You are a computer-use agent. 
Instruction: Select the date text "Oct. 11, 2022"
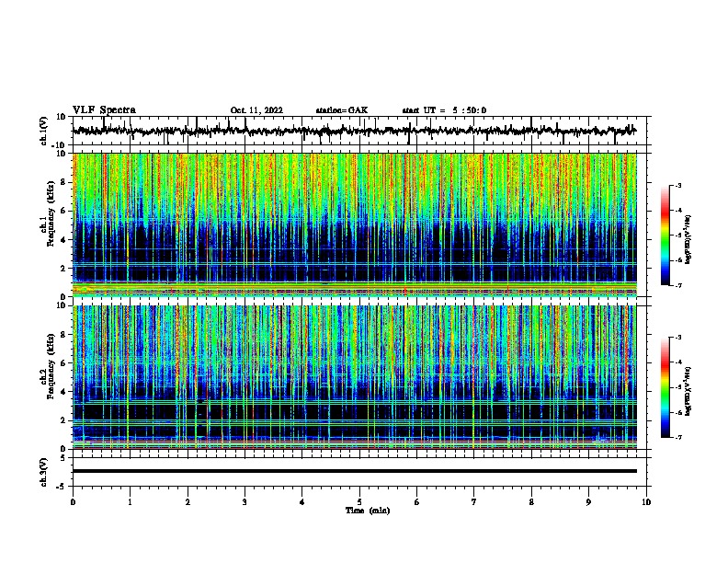click(x=256, y=110)
